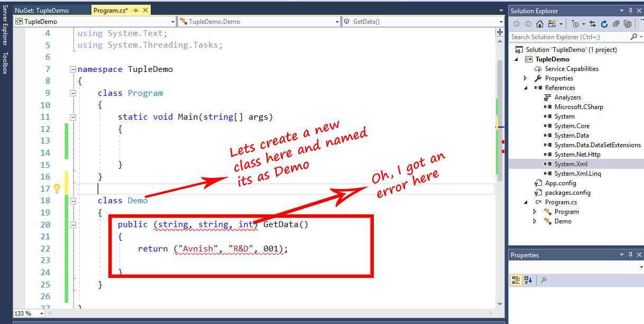Select Alphabetical sort in Properties panel

[528, 280]
